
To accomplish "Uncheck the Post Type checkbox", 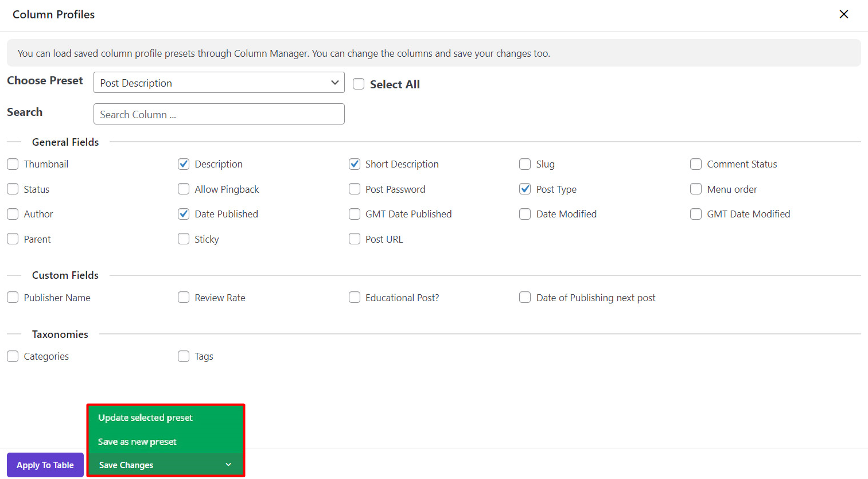I will pyautogui.click(x=525, y=189).
